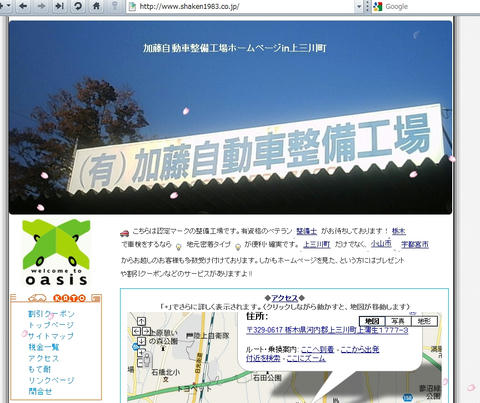Click the 小山市 link
This screenshot has height=403, width=480.
point(381,244)
